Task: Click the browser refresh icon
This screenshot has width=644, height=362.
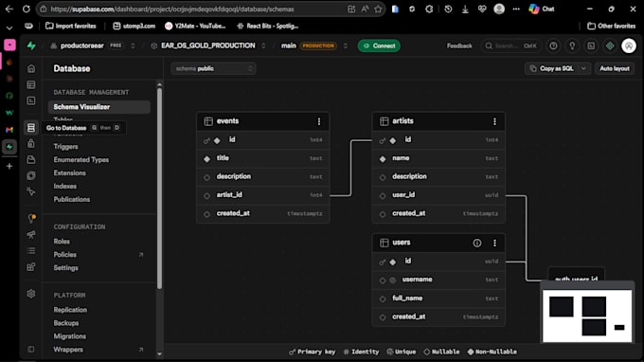Action: pos(27,9)
